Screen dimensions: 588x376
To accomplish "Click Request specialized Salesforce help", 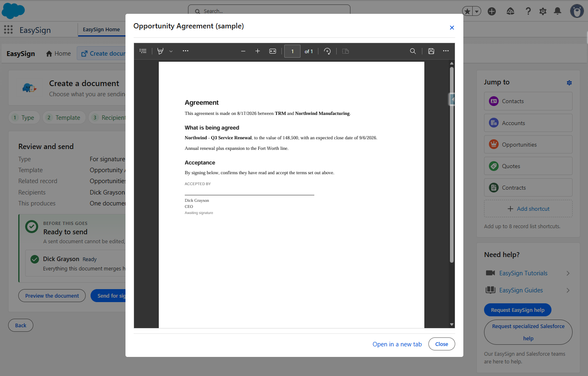I will pyautogui.click(x=528, y=332).
